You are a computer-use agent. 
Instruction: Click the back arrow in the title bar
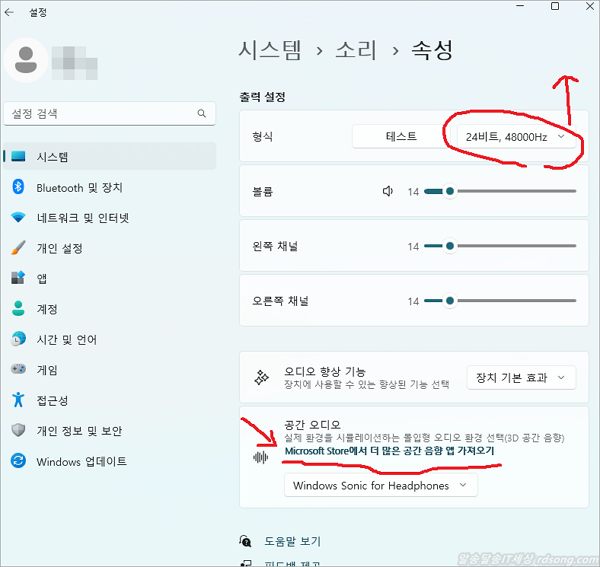click(10, 14)
